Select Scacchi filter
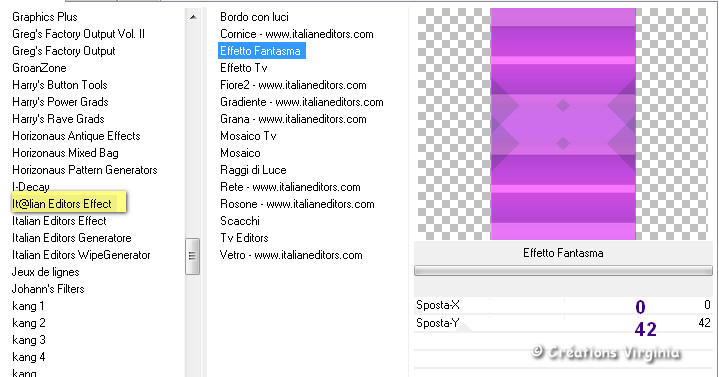 coord(240,221)
